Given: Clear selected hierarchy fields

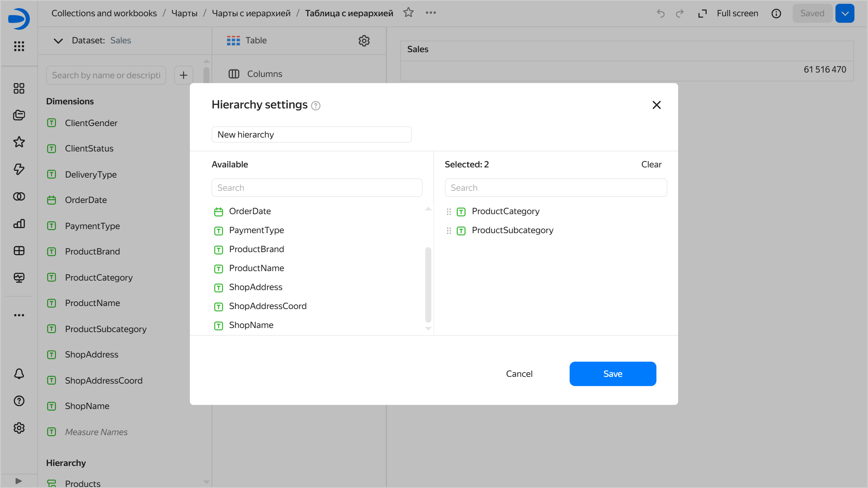Looking at the screenshot, I should point(651,164).
